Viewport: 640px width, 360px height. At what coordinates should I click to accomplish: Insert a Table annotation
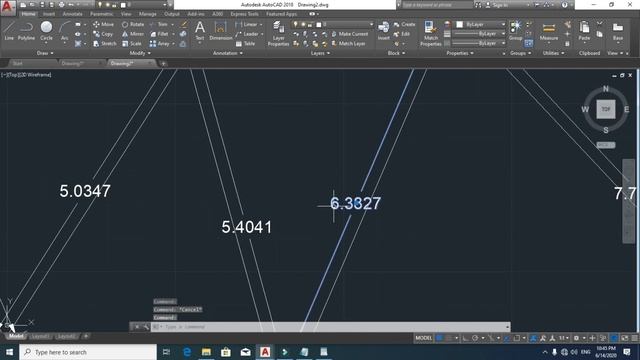245,43
